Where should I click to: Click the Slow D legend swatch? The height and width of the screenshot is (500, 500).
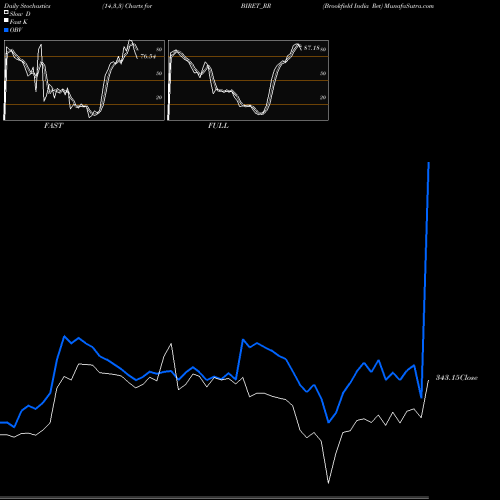tap(6, 12)
